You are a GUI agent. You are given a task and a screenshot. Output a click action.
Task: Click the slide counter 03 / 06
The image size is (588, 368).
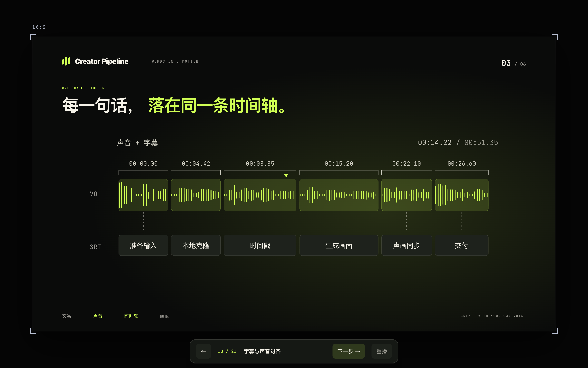coord(513,63)
